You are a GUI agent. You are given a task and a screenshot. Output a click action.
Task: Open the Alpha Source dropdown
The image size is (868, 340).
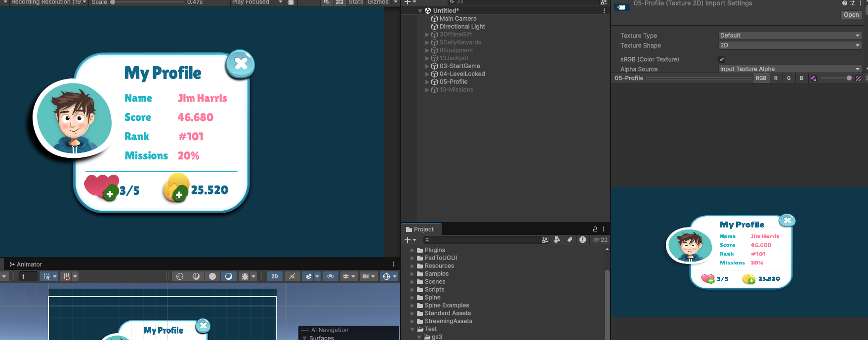coord(789,69)
